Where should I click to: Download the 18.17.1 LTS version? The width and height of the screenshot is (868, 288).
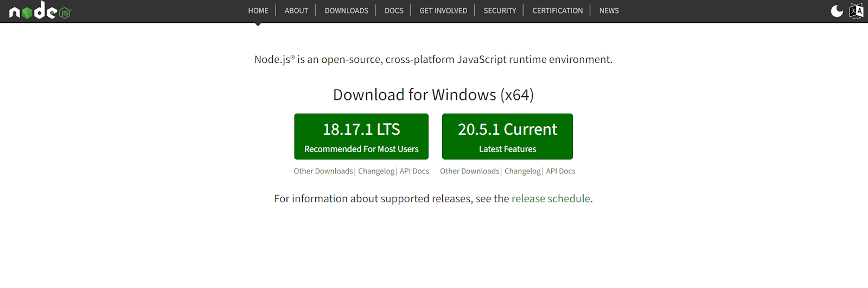click(361, 136)
